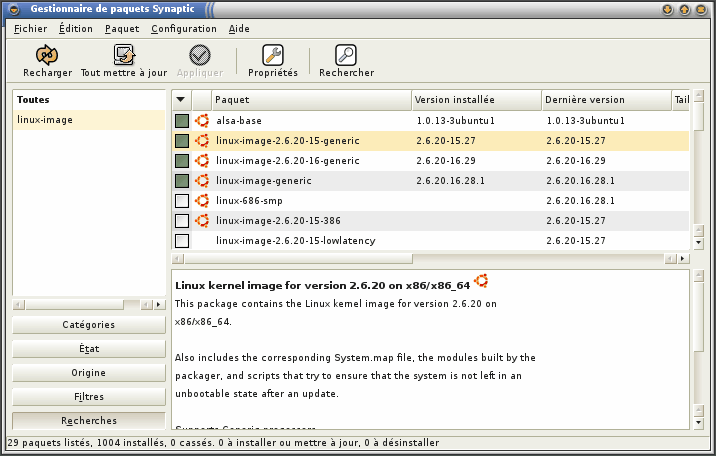Screen dimensions: 716x456
Task: Click Ubuntu logo beside linux-image-2.6.20-15-386
Action: tap(202, 221)
